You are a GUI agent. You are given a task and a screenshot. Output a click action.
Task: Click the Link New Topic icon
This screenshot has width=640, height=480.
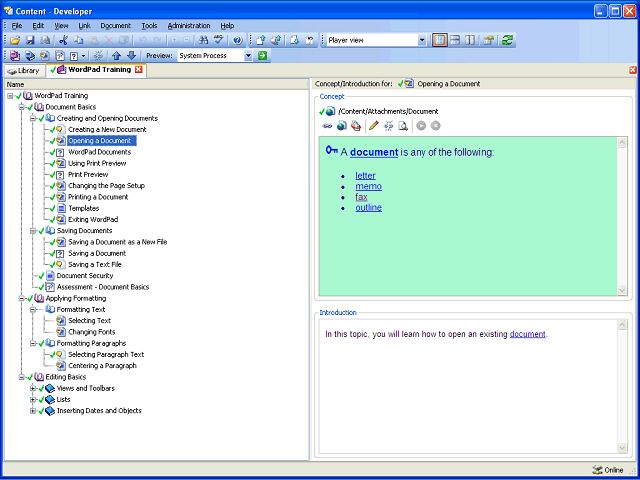(x=45, y=56)
